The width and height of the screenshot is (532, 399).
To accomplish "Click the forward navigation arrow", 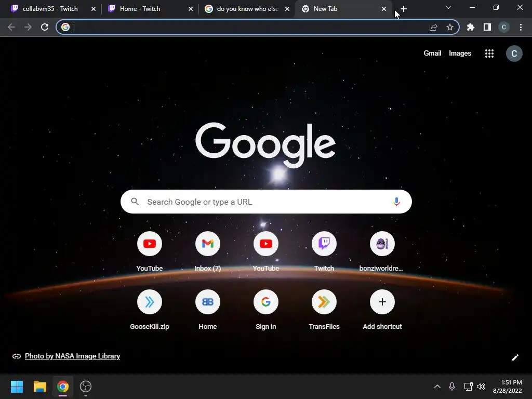I will 28,27.
